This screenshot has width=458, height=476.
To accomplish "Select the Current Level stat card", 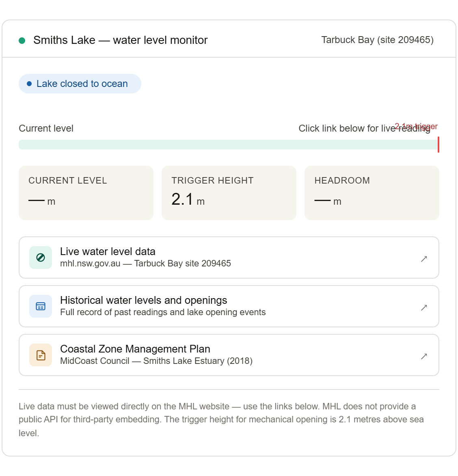I will (86, 193).
